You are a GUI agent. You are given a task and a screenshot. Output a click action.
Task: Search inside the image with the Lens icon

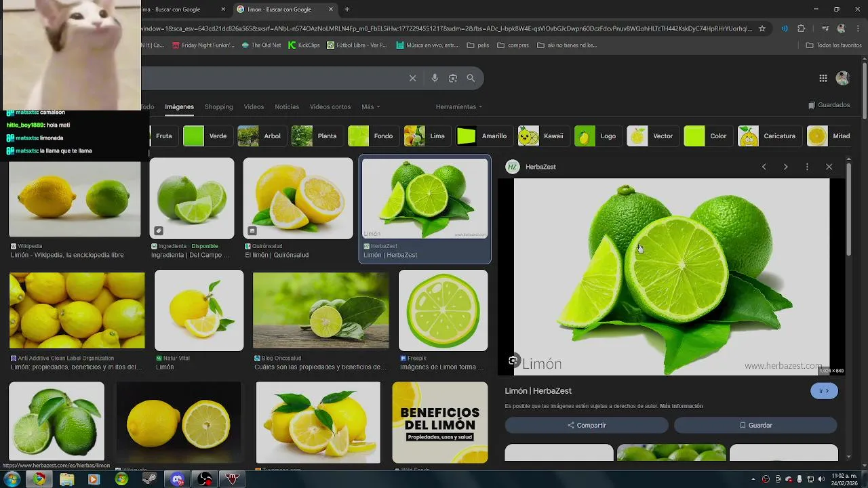(513, 361)
